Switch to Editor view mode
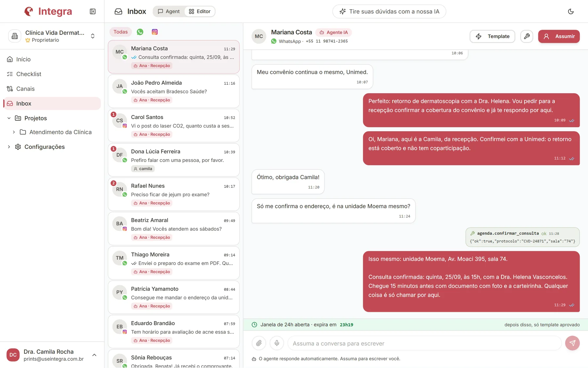 [200, 11]
